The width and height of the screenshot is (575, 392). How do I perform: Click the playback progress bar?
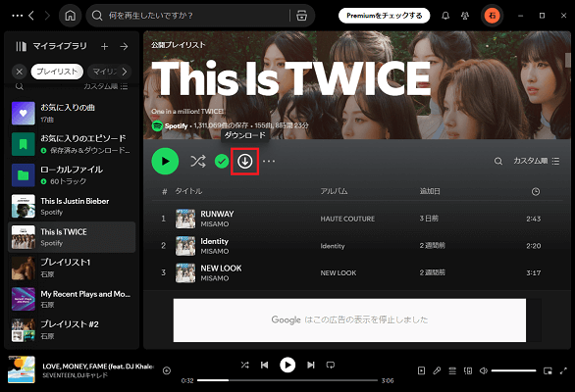tap(287, 380)
